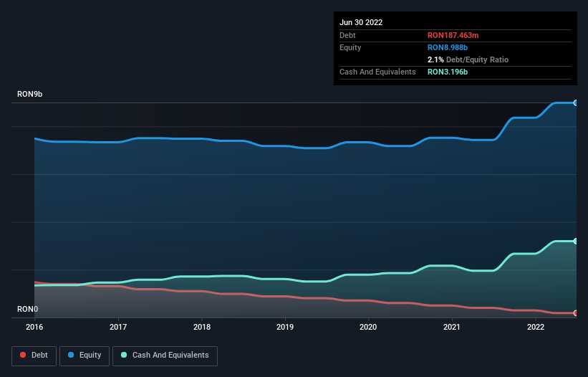Click the blue Equity legend dot
The width and height of the screenshot is (588, 377).
71,355
